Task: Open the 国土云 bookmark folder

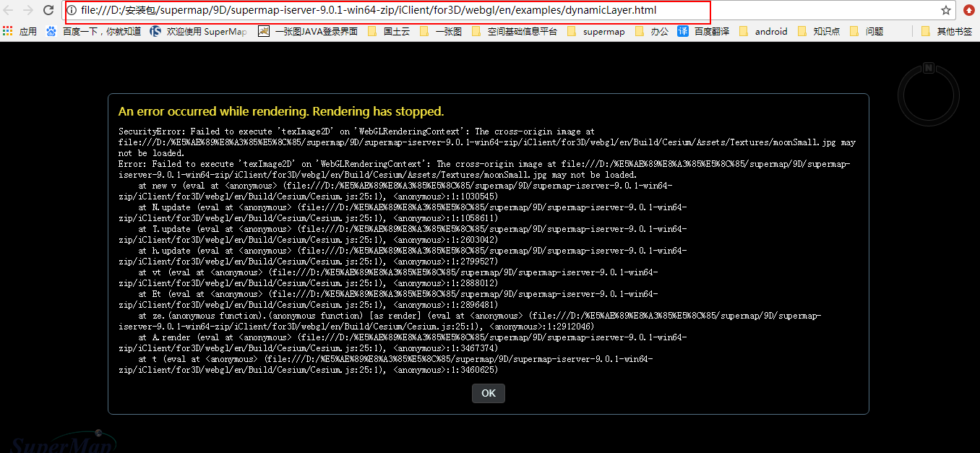Action: [390, 31]
